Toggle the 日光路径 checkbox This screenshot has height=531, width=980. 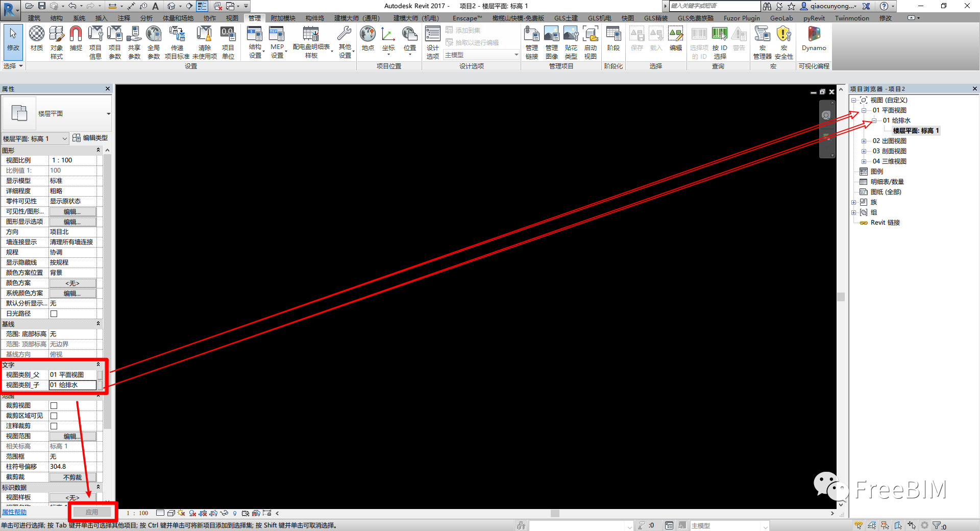tap(54, 313)
